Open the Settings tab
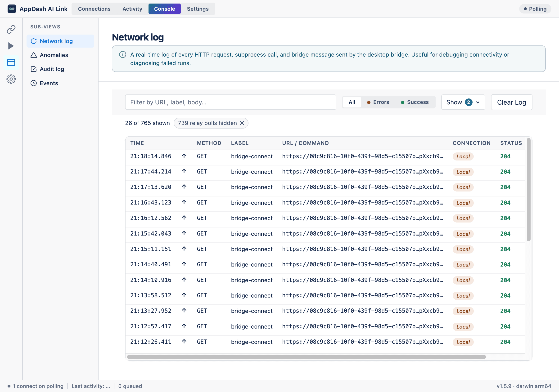This screenshot has width=559, height=392. [198, 9]
